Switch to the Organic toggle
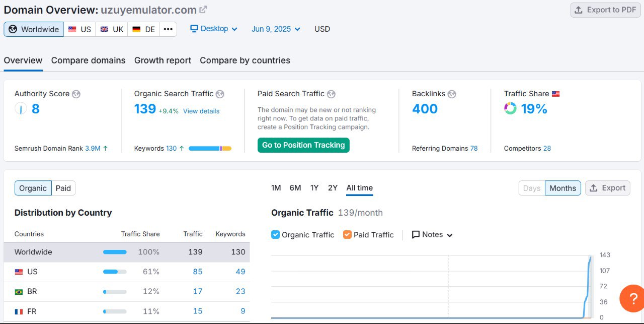Image resolution: width=644 pixels, height=324 pixels. click(x=33, y=188)
